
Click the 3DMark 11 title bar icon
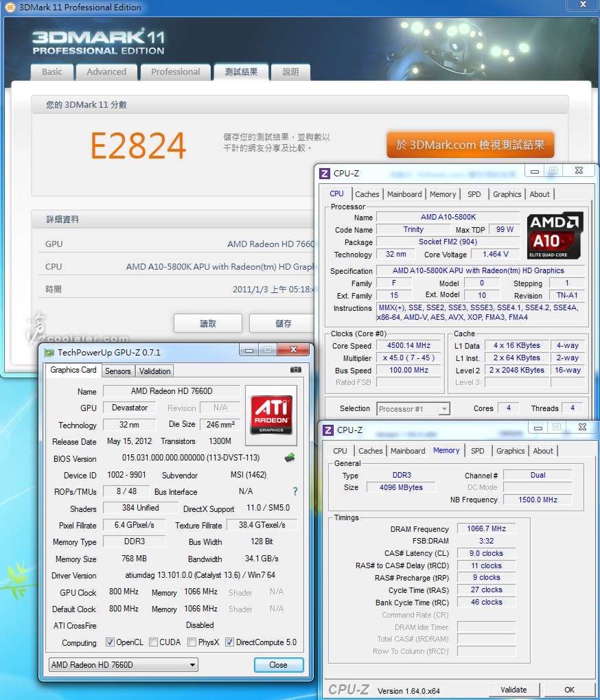pyautogui.click(x=10, y=7)
